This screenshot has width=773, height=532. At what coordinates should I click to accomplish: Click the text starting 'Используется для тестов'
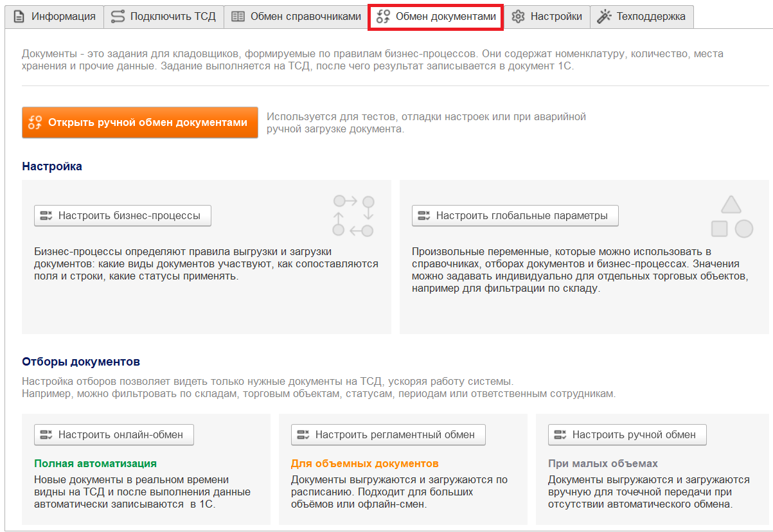click(x=427, y=123)
